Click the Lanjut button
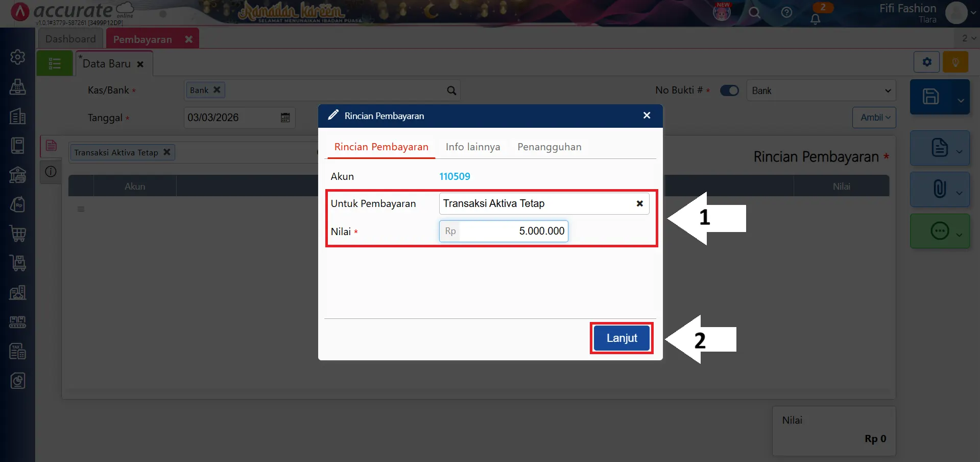 click(x=622, y=338)
